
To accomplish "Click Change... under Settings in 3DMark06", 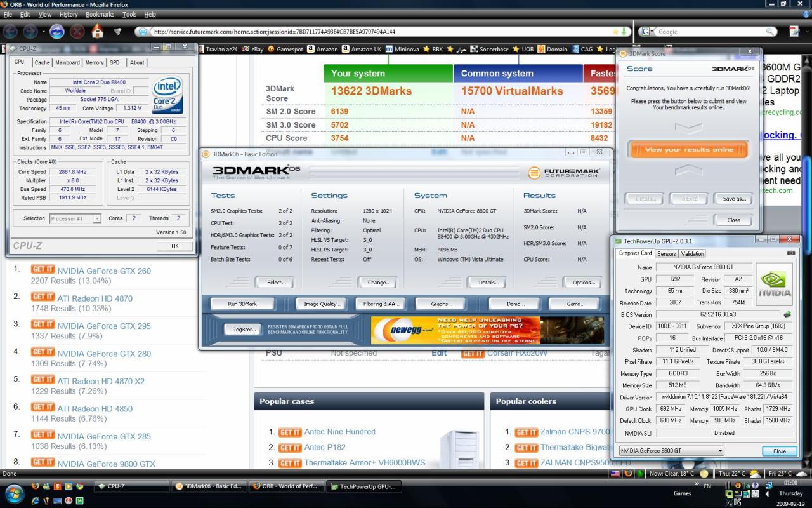I will [379, 283].
